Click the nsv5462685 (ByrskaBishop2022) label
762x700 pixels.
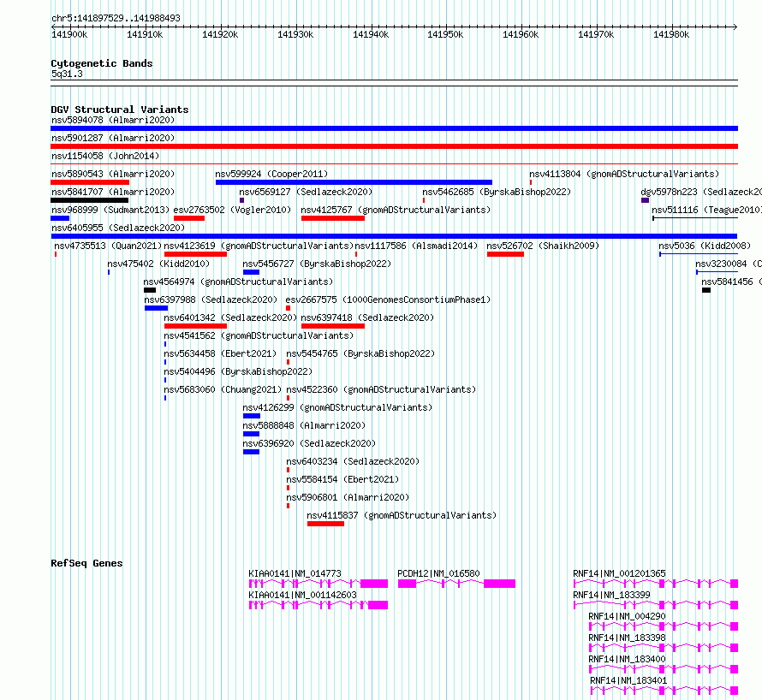click(497, 192)
